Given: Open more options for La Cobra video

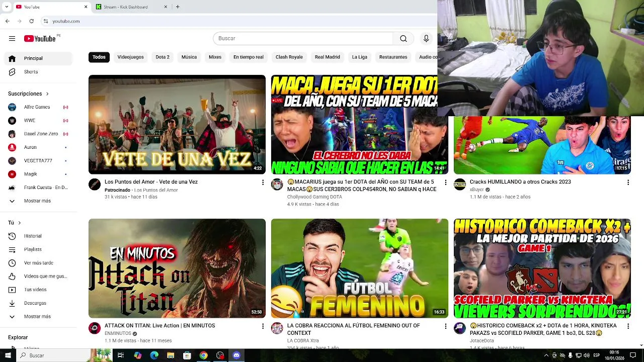Looking at the screenshot, I should tap(445, 326).
